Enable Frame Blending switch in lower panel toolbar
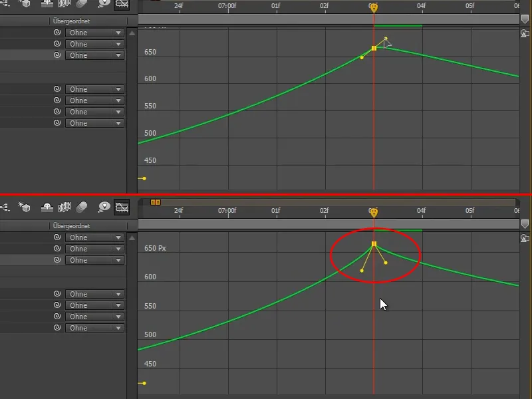The image size is (532, 399). 64,207
